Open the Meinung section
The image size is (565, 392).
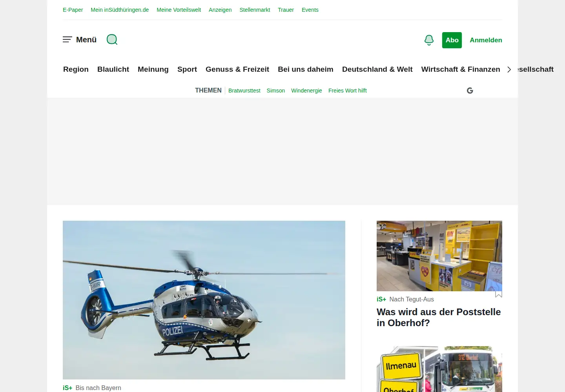(153, 69)
